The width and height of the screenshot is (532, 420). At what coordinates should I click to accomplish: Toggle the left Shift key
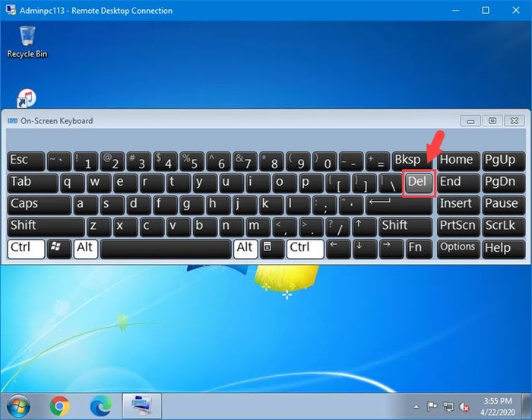tap(46, 227)
